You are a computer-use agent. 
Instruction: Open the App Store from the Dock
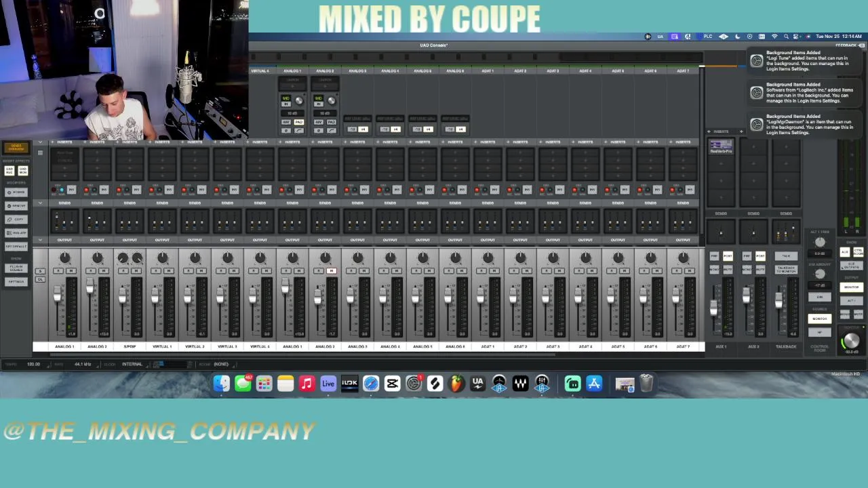594,384
